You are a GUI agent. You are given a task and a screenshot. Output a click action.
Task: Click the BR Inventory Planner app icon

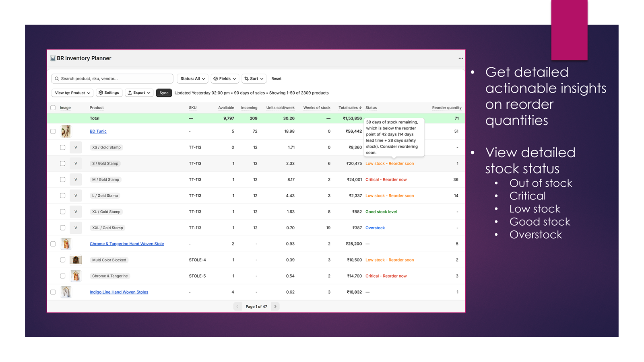click(53, 58)
